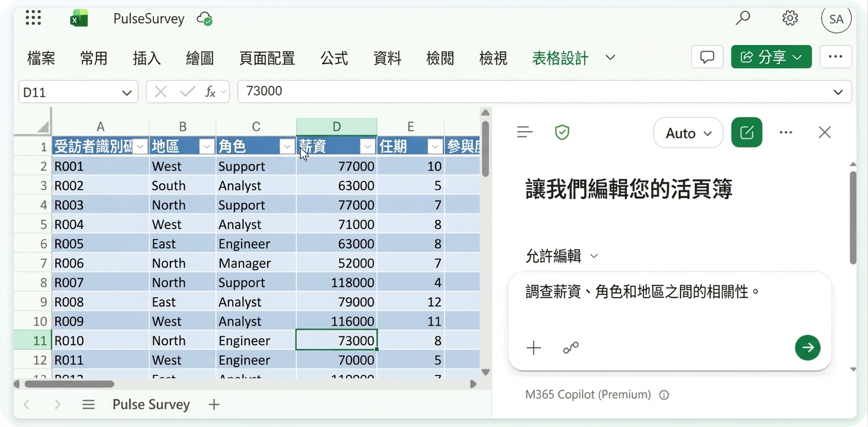Image resolution: width=868 pixels, height=427 pixels.
Task: Close the Copilot side pane
Action: pyautogui.click(x=825, y=132)
